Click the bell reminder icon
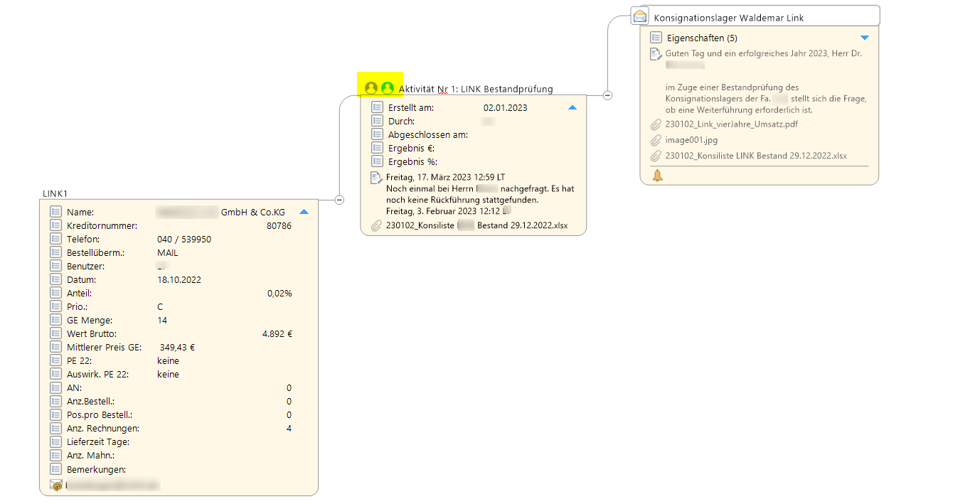980x504 pixels. click(657, 176)
